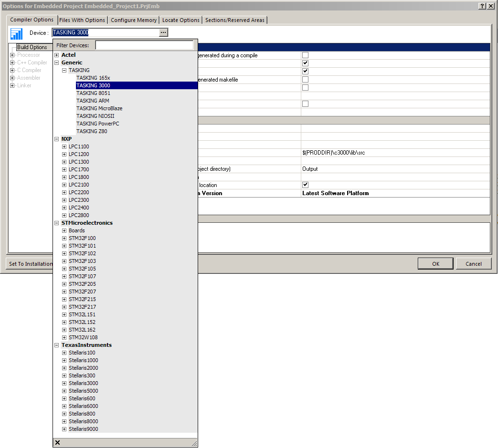Choose TASKING Z80 device

pyautogui.click(x=92, y=131)
